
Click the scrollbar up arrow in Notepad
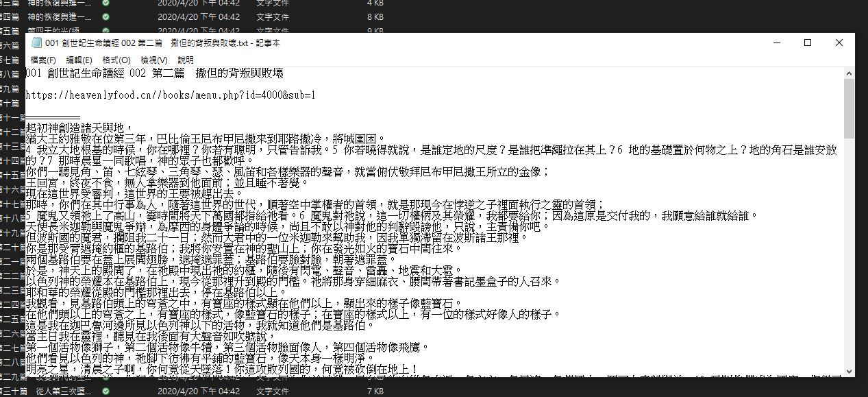[x=850, y=73]
